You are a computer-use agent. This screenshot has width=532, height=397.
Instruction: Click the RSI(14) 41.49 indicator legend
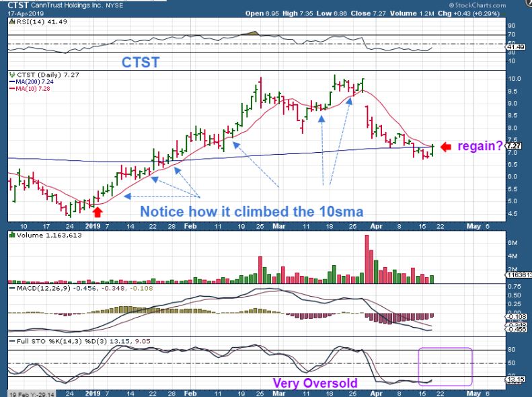tap(42, 22)
